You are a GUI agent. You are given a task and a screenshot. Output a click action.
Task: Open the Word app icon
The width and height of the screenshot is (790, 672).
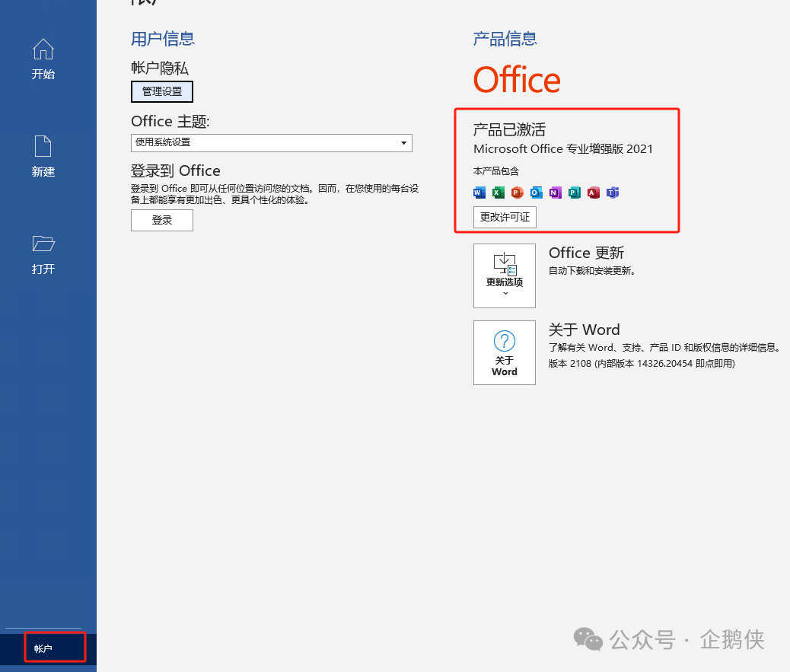point(479,193)
